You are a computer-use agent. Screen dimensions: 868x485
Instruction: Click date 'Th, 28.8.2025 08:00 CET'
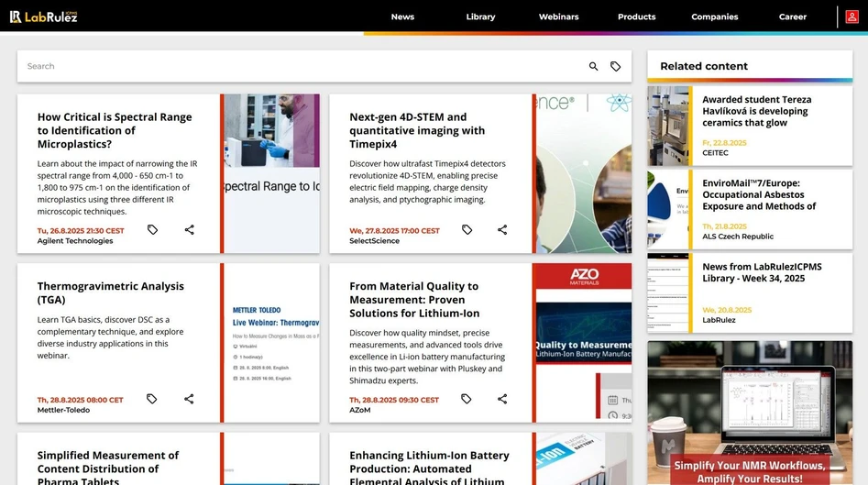coord(81,400)
